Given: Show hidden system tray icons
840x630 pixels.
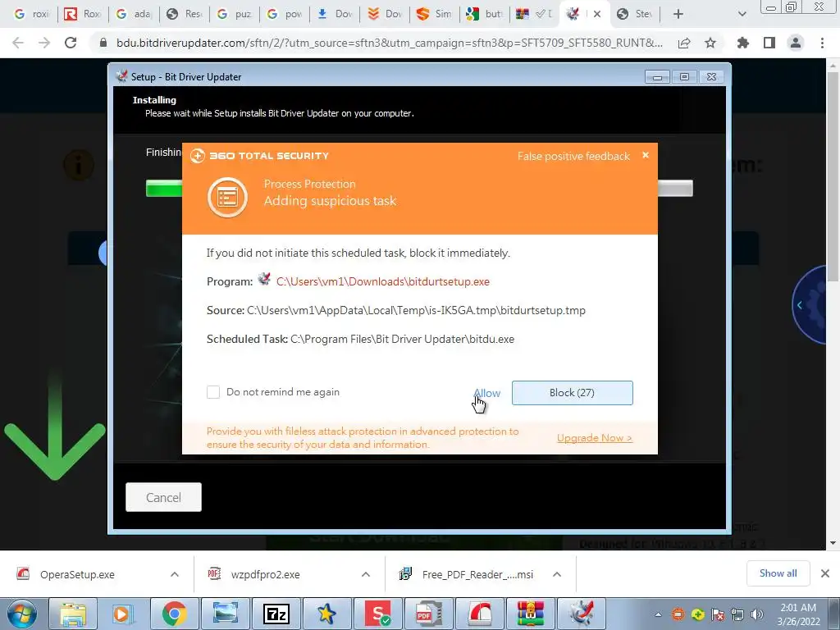Looking at the screenshot, I should click(658, 614).
